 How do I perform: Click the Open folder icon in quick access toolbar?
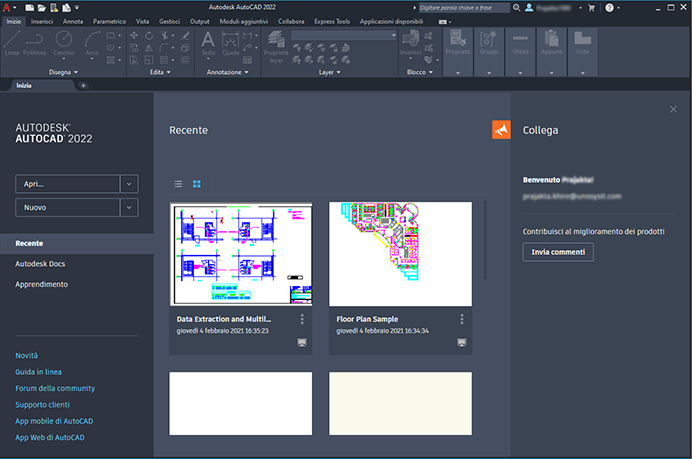click(41, 8)
